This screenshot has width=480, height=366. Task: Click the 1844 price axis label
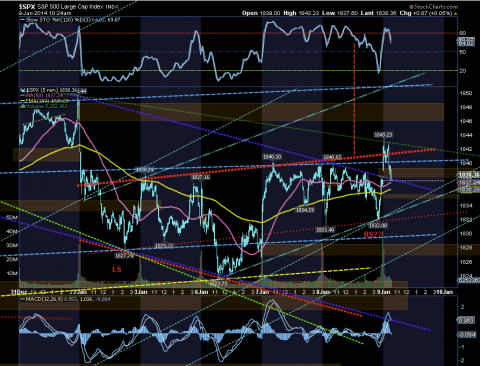466,135
